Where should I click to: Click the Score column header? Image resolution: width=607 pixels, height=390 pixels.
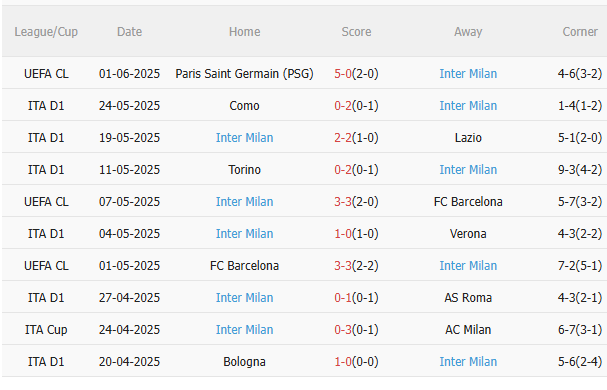[x=356, y=32]
